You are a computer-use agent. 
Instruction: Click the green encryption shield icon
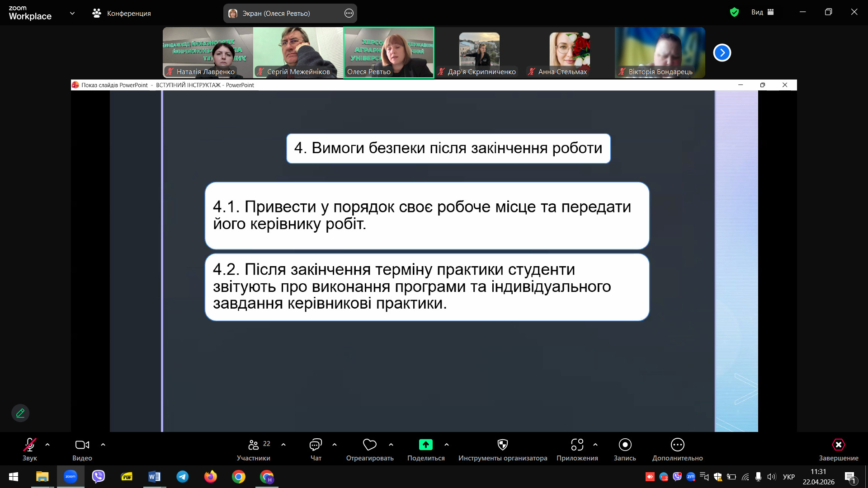(734, 12)
